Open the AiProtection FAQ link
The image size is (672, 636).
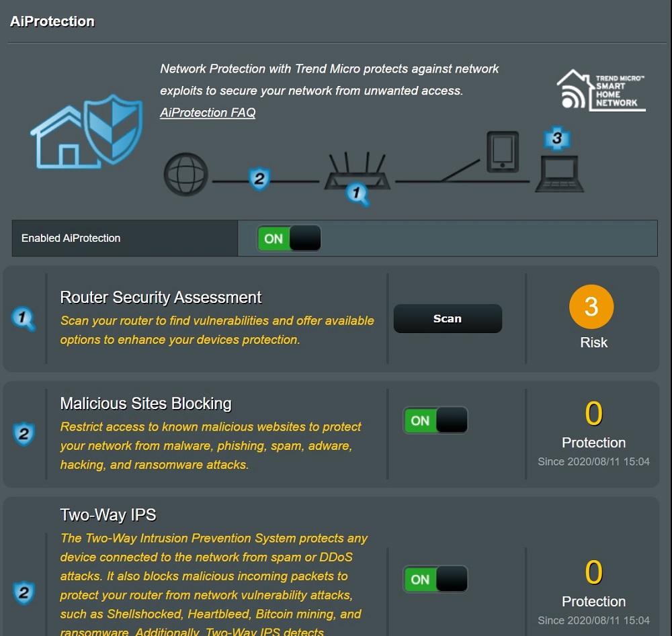tap(208, 112)
